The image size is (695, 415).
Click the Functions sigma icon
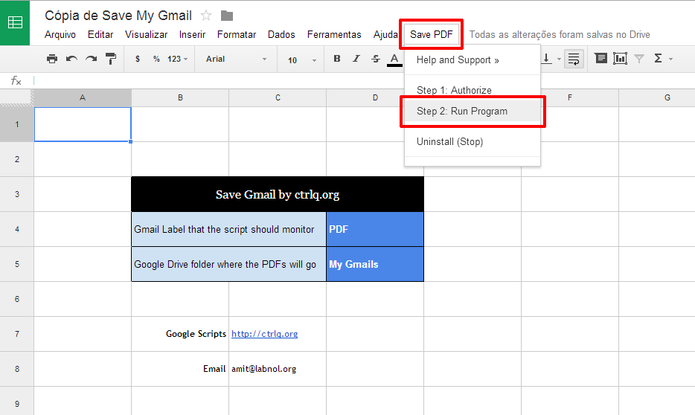coord(658,59)
